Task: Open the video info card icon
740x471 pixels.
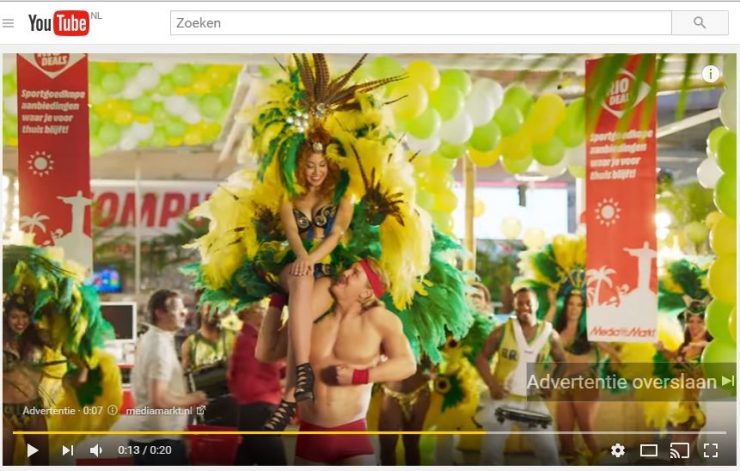Action: point(710,74)
